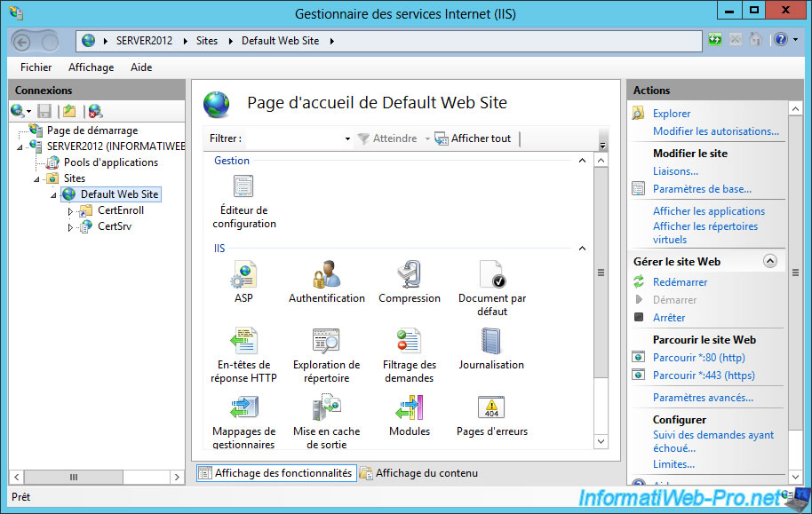Open the Compression feature icon
The width and height of the screenshot is (812, 514).
(409, 275)
